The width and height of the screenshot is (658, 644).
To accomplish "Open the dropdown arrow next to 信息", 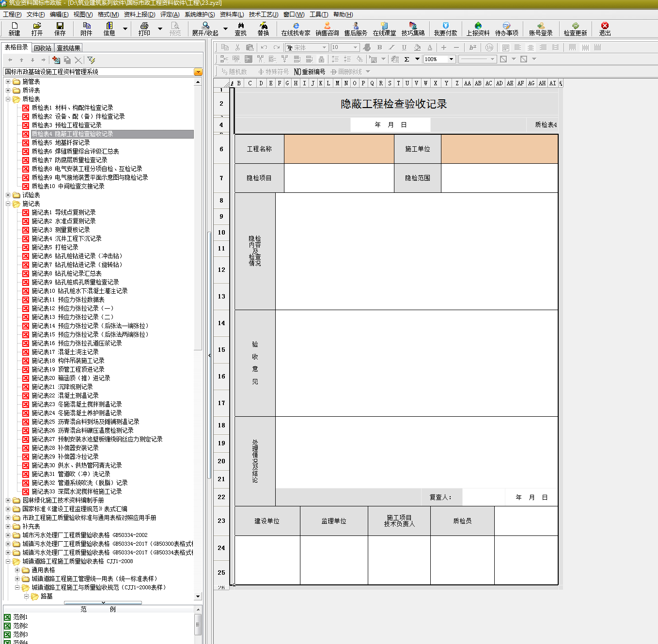I will tap(125, 29).
